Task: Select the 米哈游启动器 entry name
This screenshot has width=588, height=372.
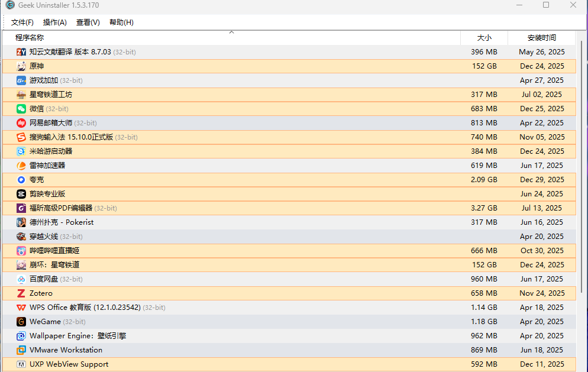Action: coord(51,151)
